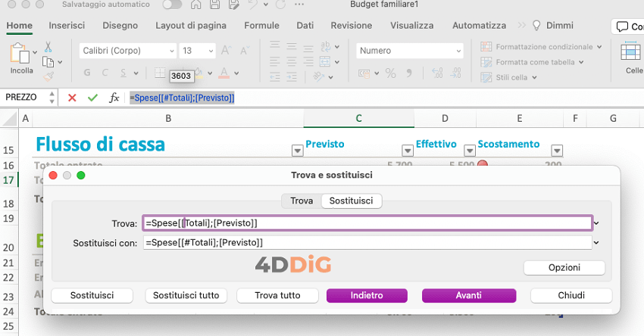This screenshot has height=336, width=644.
Task: Click the Undo arrow icon
Action: (x=253, y=5)
